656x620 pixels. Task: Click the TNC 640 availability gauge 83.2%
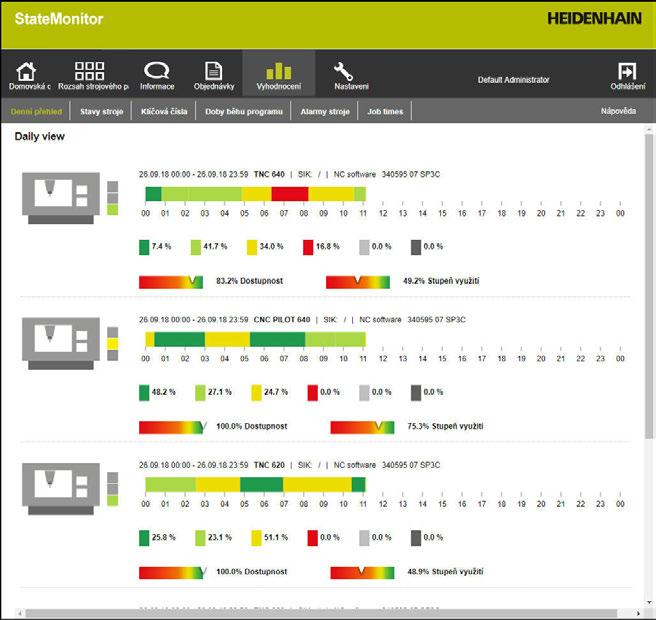coord(171,282)
